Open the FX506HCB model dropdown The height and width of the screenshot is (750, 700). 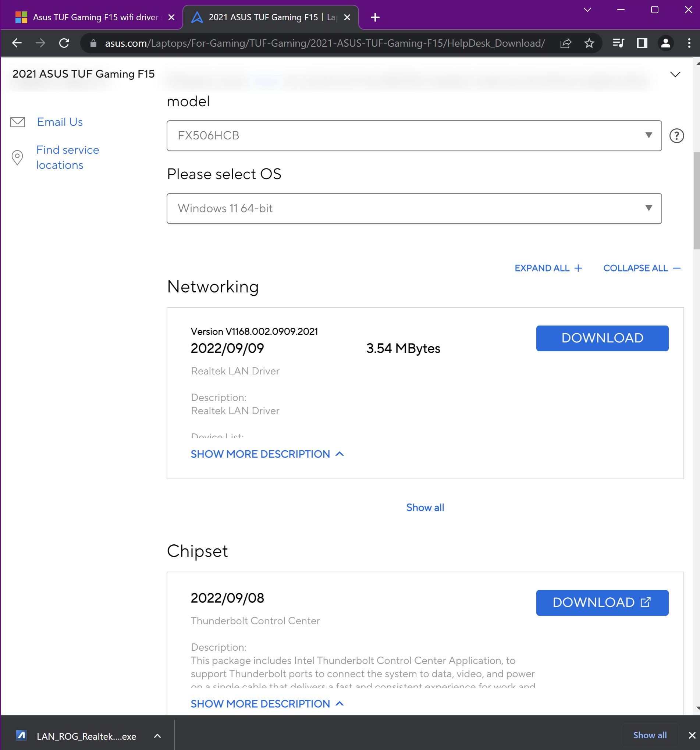click(414, 135)
